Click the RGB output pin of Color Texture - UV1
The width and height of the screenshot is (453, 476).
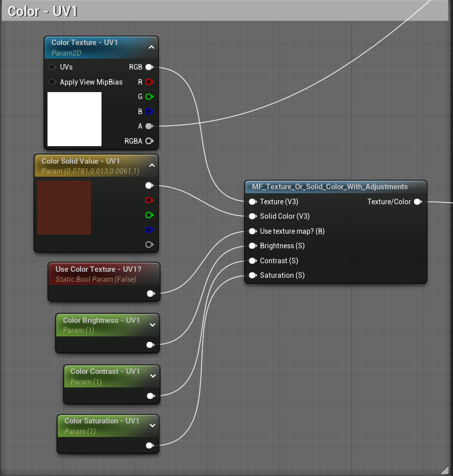coord(149,67)
